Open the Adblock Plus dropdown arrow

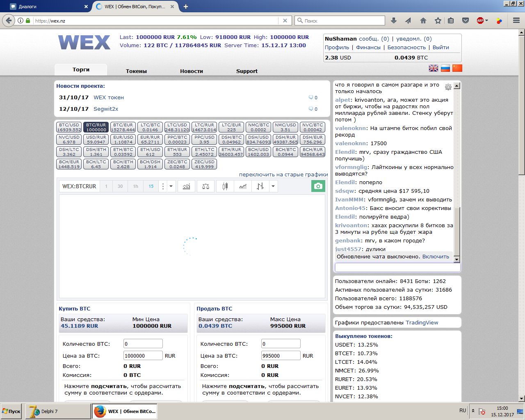tap(487, 21)
